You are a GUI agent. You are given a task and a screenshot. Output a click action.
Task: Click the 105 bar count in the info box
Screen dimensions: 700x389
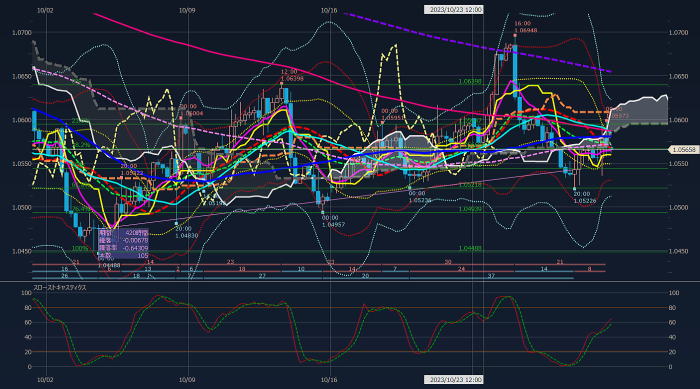click(x=143, y=255)
